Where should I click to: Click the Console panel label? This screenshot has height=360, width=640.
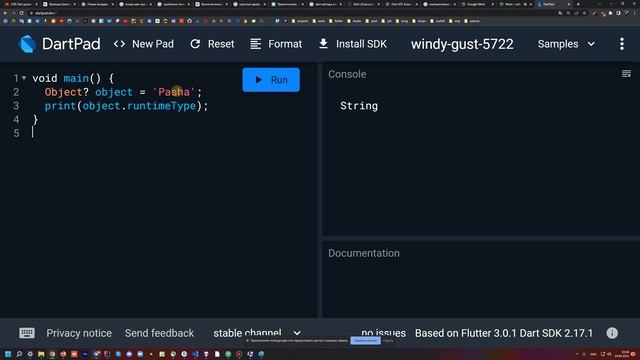[347, 74]
